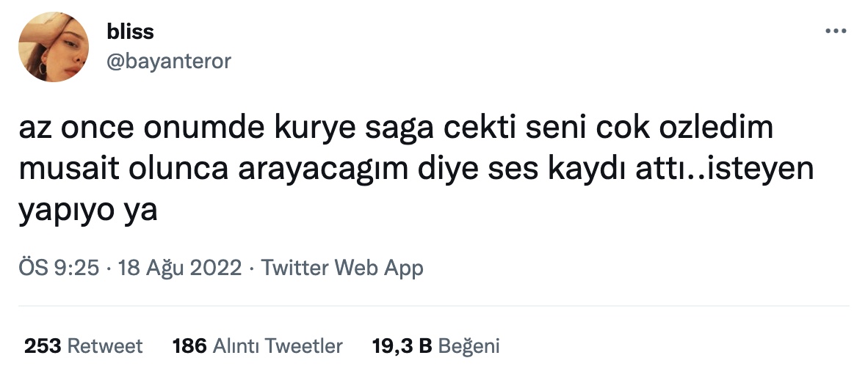868x380 pixels.
Task: Click 'seni cok ozledim' in the tweet text
Action: tap(649, 127)
